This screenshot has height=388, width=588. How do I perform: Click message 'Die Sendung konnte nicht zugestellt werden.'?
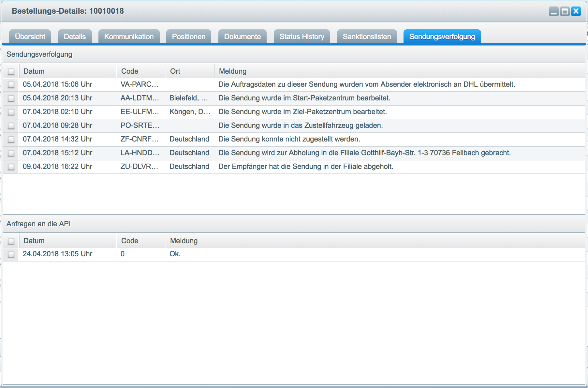(x=289, y=139)
